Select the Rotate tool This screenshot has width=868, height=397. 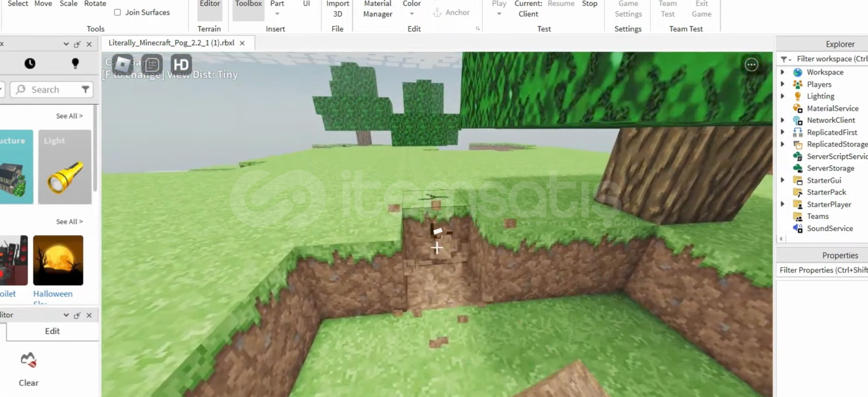(x=95, y=4)
